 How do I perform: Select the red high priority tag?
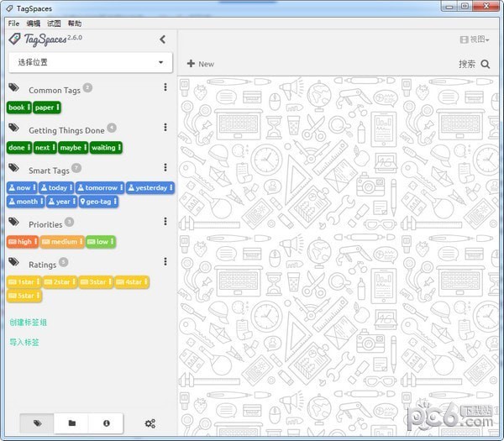[21, 242]
